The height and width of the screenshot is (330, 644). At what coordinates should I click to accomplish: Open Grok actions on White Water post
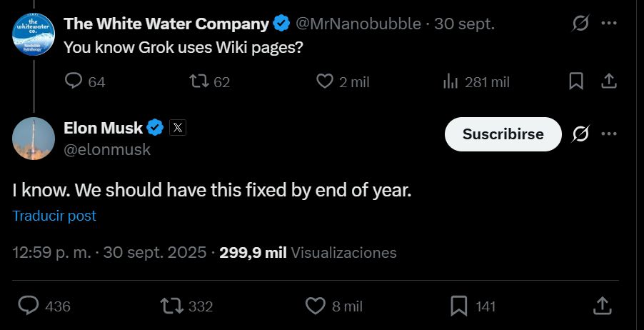coord(580,24)
